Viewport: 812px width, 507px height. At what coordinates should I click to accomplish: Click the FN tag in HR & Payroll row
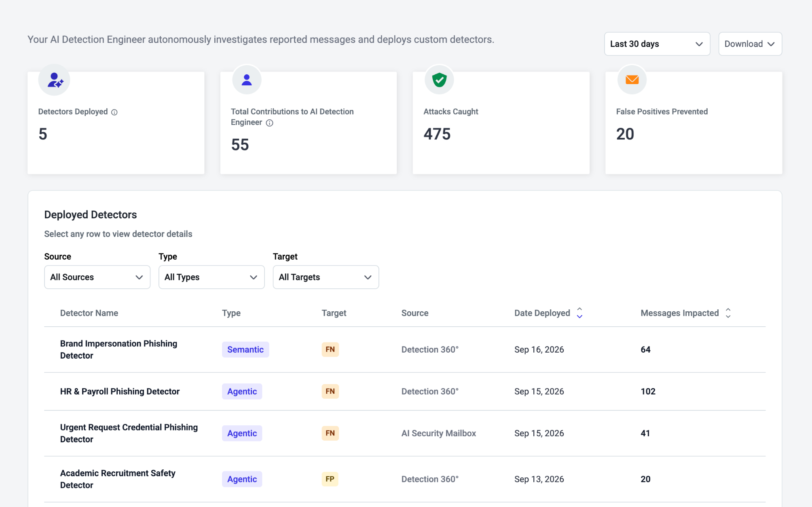click(330, 391)
